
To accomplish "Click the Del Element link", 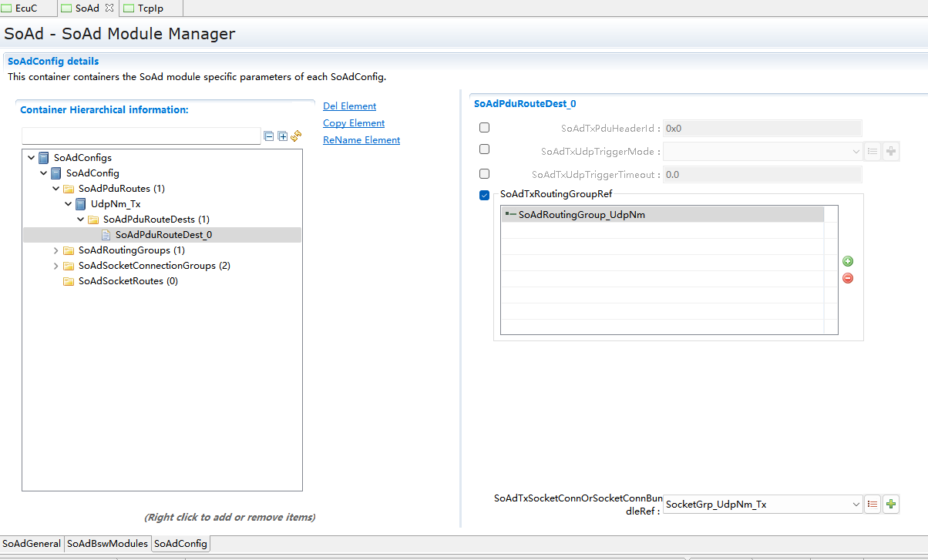I will coord(349,106).
